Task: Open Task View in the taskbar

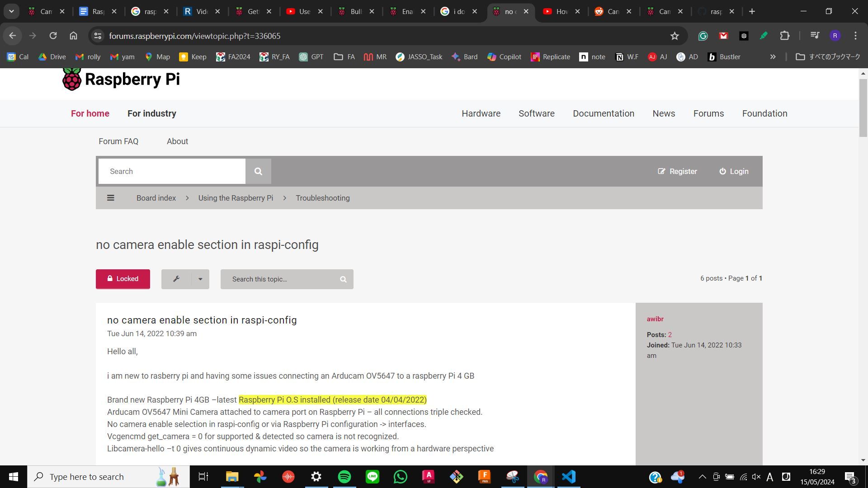Action: pyautogui.click(x=203, y=477)
